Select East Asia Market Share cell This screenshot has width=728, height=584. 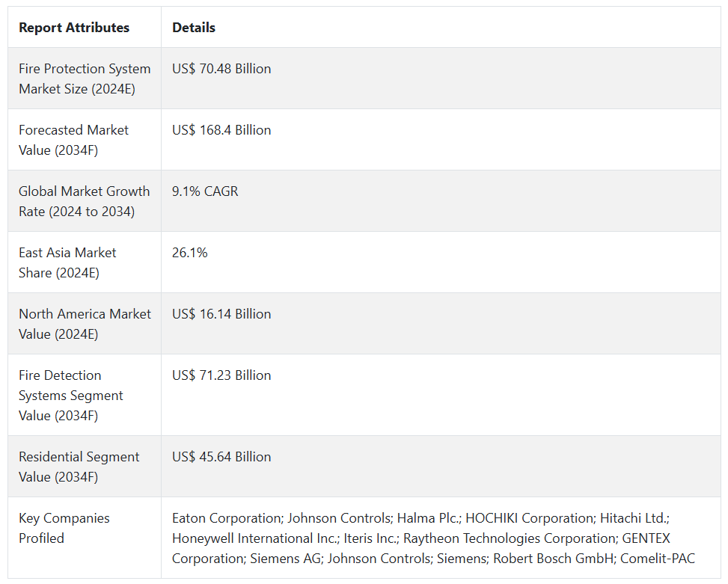coord(67,262)
